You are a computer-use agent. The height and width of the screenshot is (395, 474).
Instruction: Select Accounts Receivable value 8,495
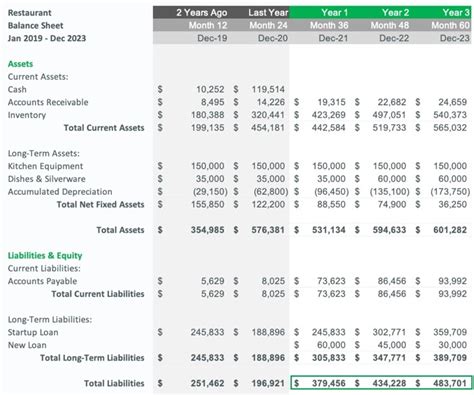pyautogui.click(x=213, y=102)
